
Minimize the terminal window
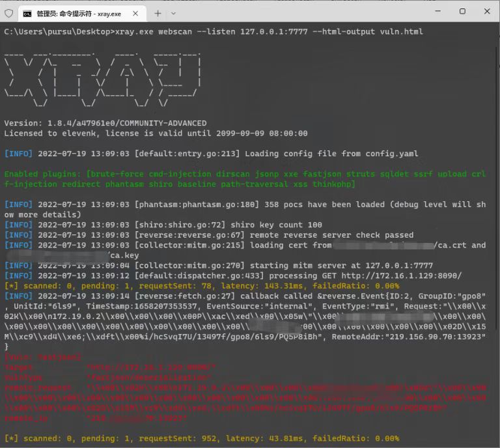click(x=437, y=11)
